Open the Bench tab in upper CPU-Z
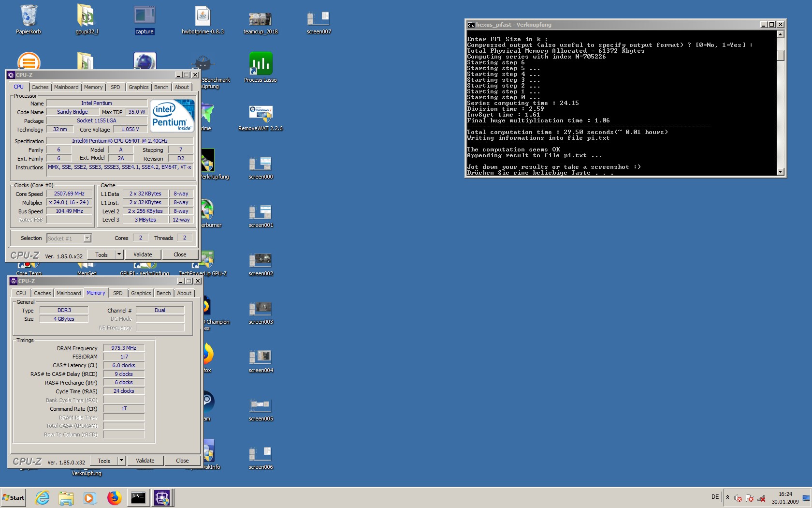 pyautogui.click(x=161, y=87)
